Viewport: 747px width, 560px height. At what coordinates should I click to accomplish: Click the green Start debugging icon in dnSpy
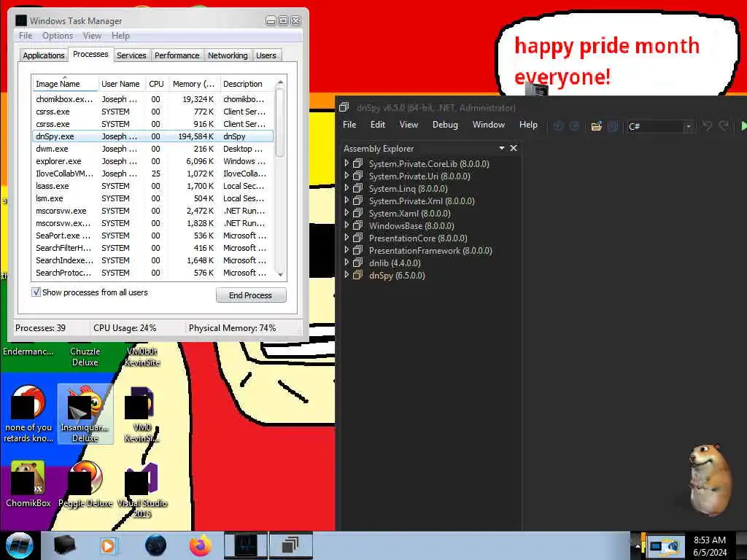(x=743, y=125)
